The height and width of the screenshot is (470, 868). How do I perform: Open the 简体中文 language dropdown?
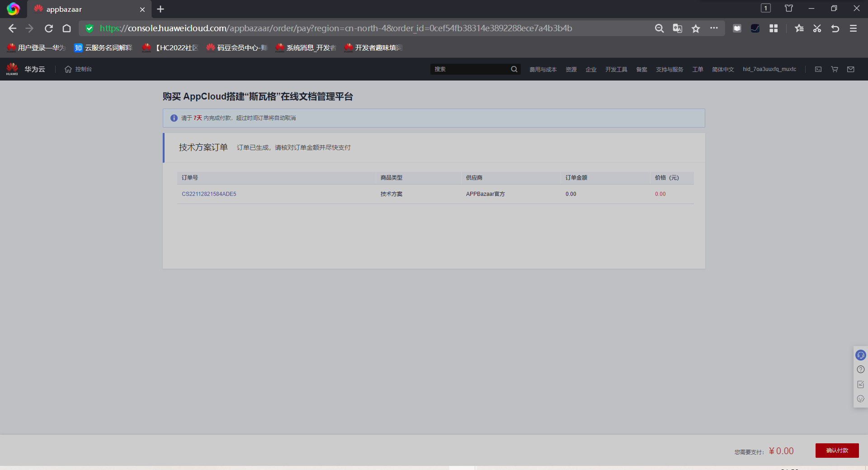tap(723, 69)
